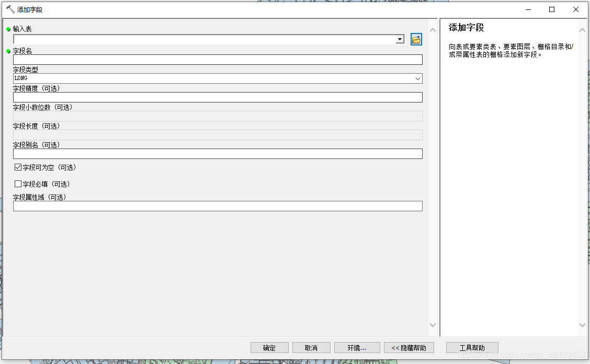The image size is (590, 364).
Task: Open 工具帮助 for the Add Field tool
Action: point(472,347)
